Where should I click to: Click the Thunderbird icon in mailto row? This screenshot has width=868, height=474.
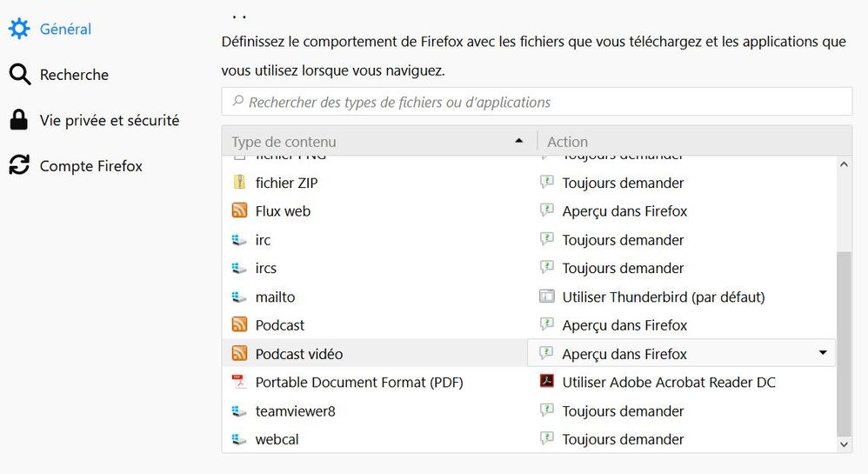coord(547,297)
